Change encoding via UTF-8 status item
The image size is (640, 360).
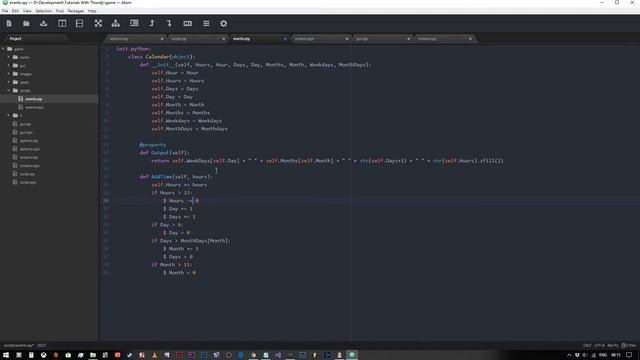pyautogui.click(x=599, y=345)
